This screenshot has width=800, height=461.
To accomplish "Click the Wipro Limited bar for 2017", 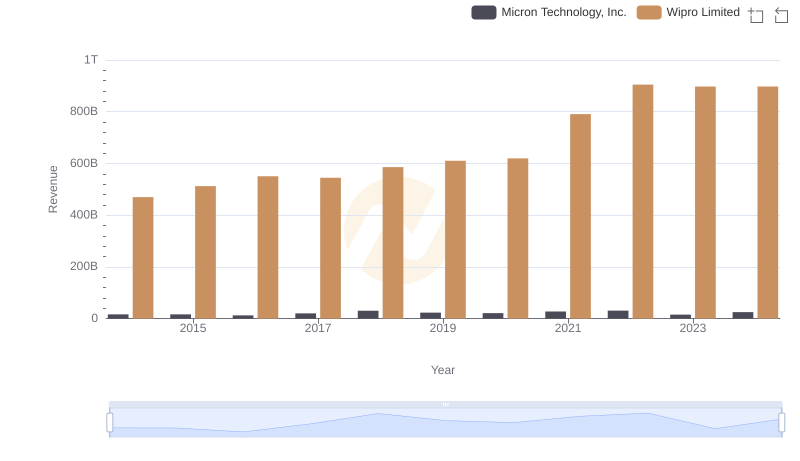I will point(330,248).
